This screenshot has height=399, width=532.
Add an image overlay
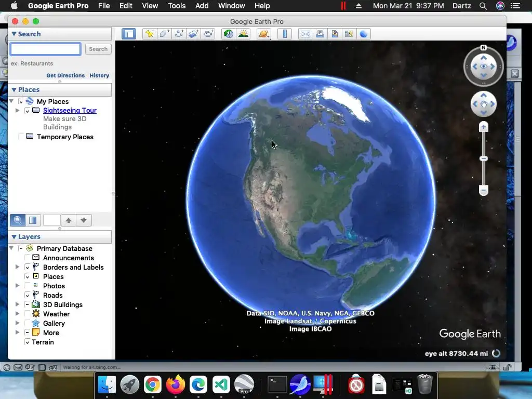tap(194, 34)
